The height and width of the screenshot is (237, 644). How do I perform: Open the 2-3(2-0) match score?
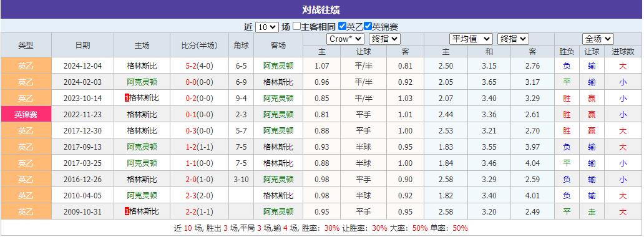(x=199, y=195)
